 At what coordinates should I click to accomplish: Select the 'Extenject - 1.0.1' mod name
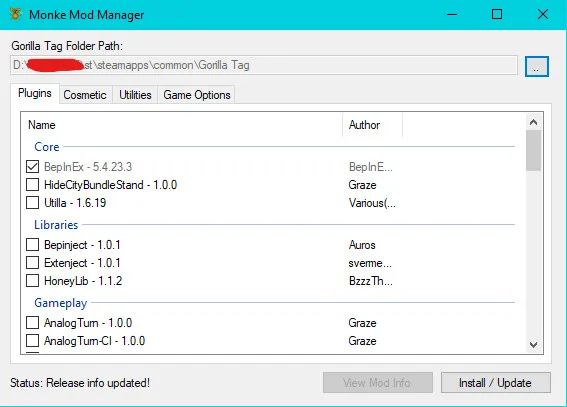82,263
